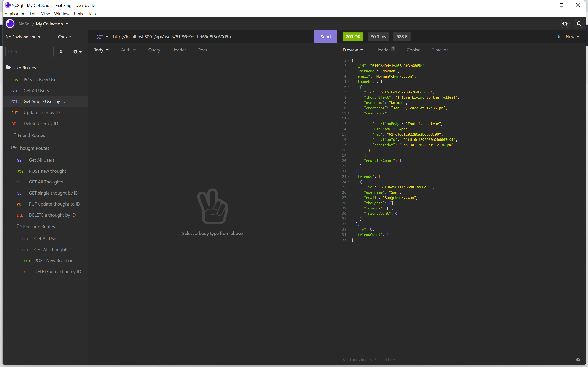Open the Tools menu

tap(78, 14)
